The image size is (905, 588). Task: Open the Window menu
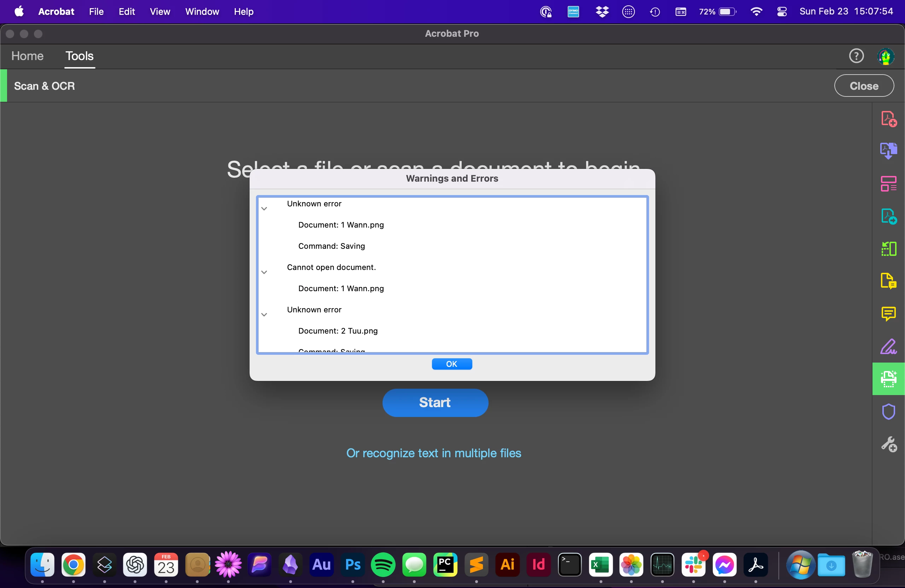point(202,12)
